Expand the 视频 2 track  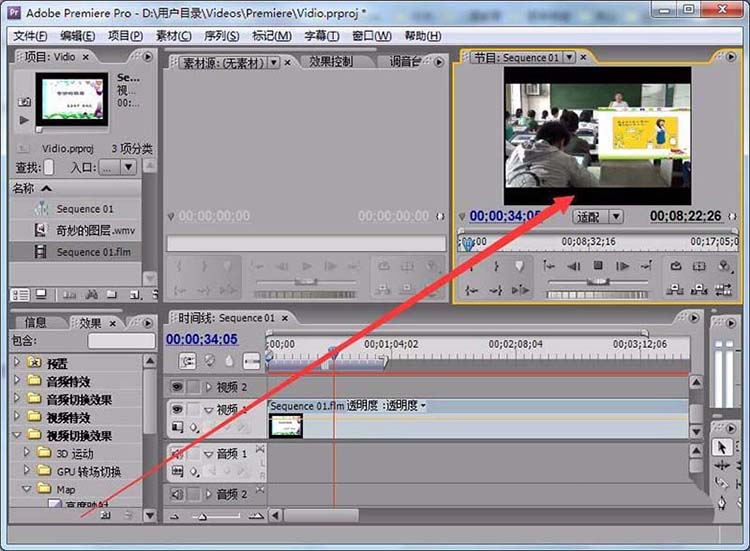coord(209,386)
